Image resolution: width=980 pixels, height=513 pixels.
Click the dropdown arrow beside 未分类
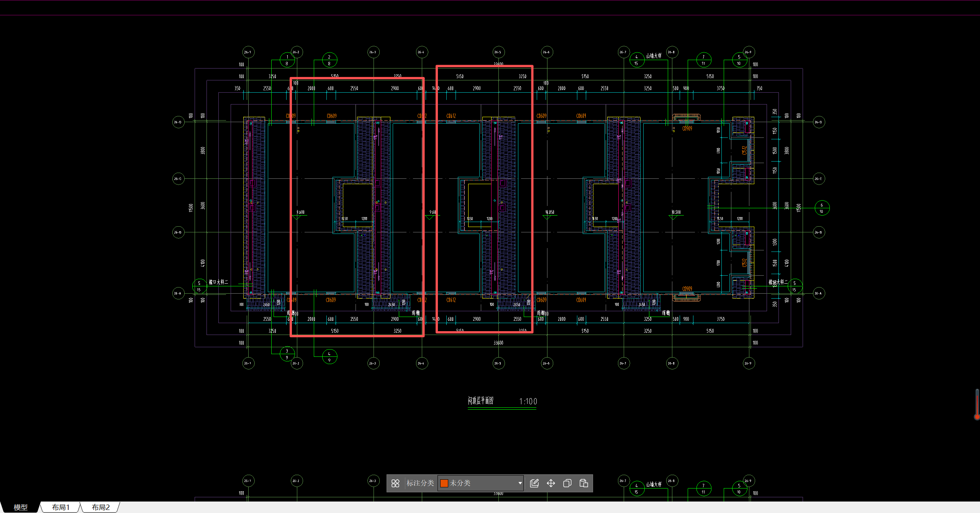pos(519,483)
